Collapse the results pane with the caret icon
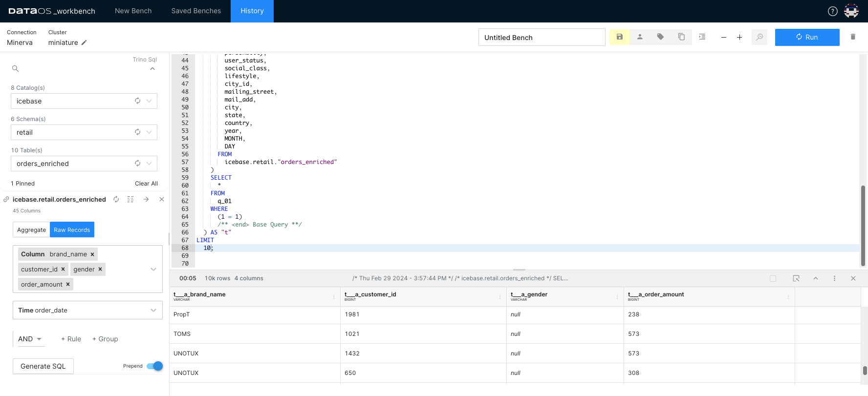This screenshot has width=868, height=396. 816,278
